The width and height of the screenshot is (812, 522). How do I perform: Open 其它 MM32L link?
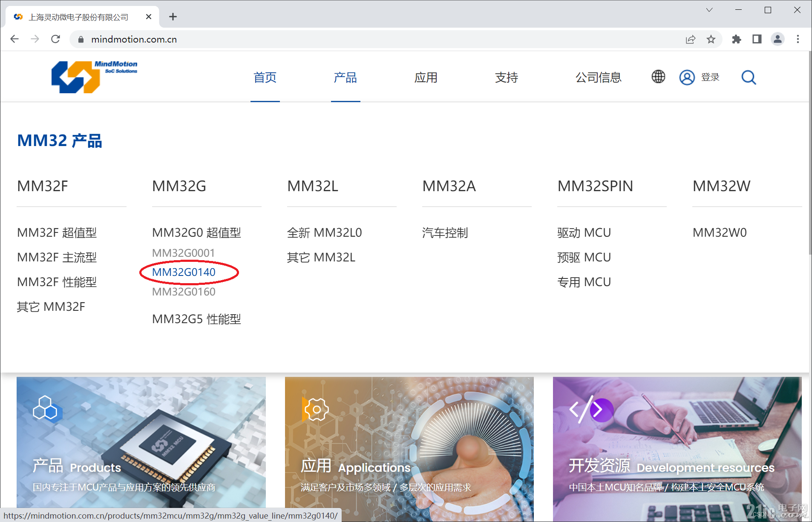[x=321, y=257]
